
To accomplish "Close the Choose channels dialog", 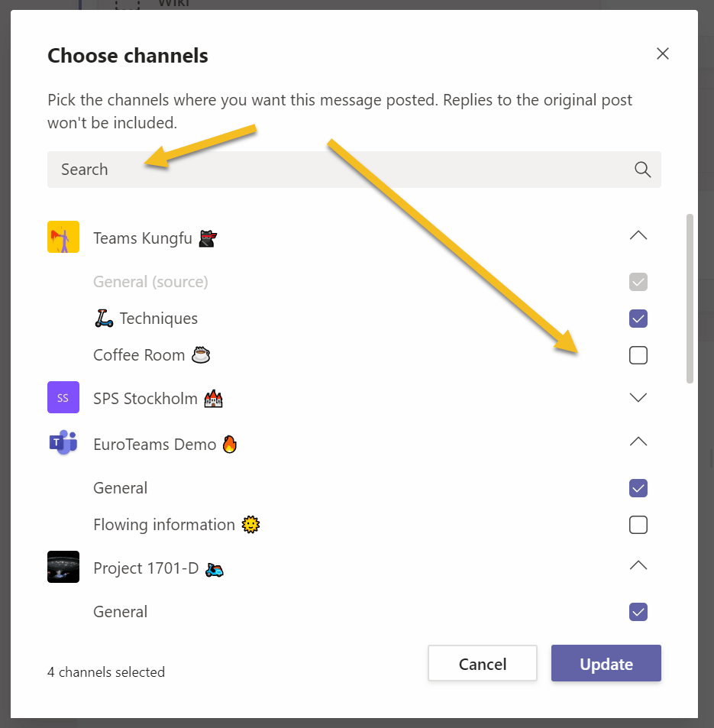I will [x=663, y=53].
